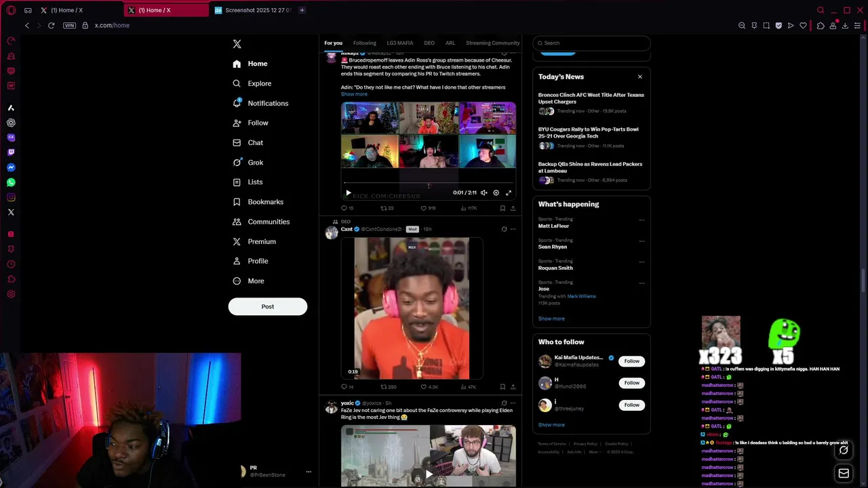
Task: Open the X sidebar panel icon
Action: pos(11,212)
